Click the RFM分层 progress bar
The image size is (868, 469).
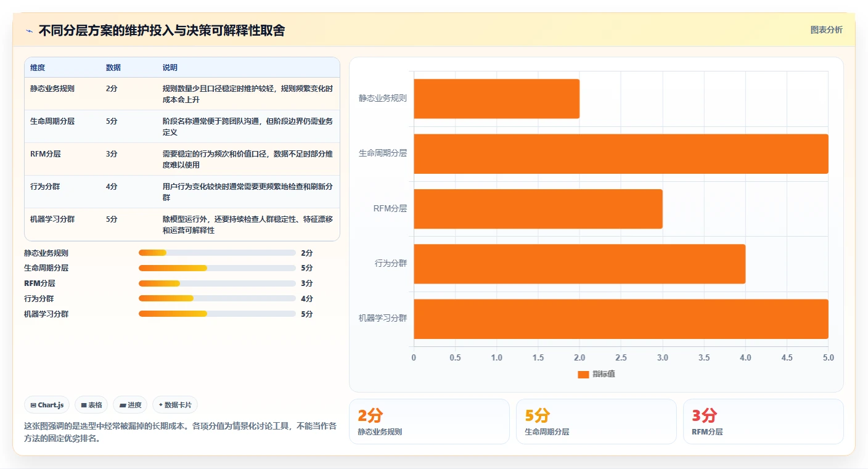point(217,283)
